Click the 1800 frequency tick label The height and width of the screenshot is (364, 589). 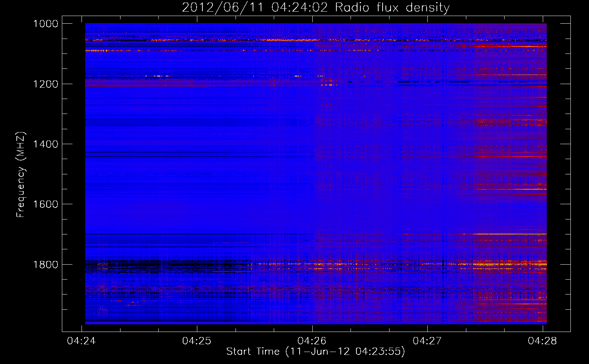click(46, 265)
